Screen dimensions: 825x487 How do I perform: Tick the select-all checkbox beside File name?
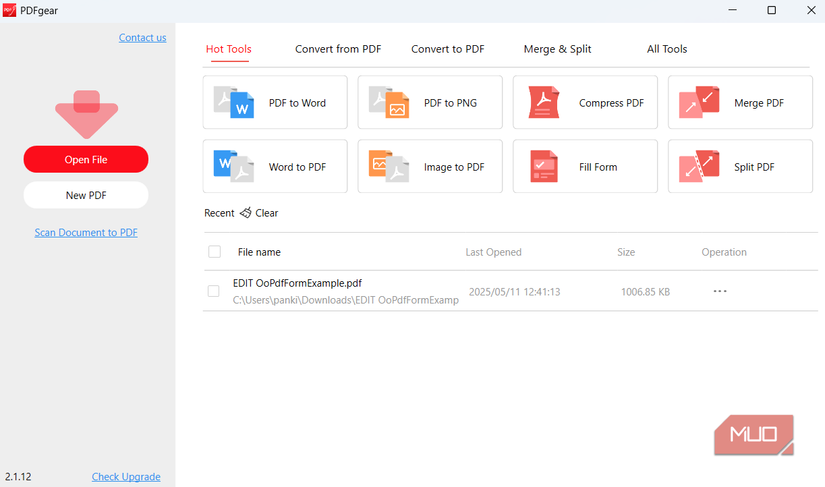pyautogui.click(x=214, y=252)
